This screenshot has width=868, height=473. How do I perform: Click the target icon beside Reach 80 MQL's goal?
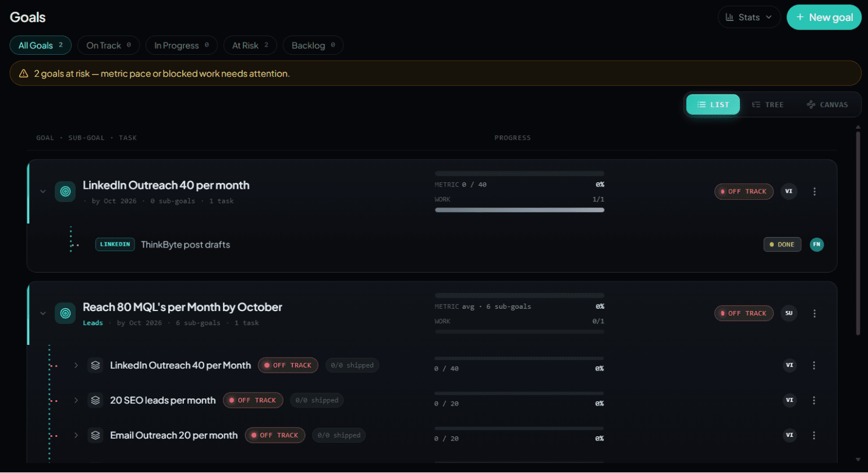[x=65, y=313]
